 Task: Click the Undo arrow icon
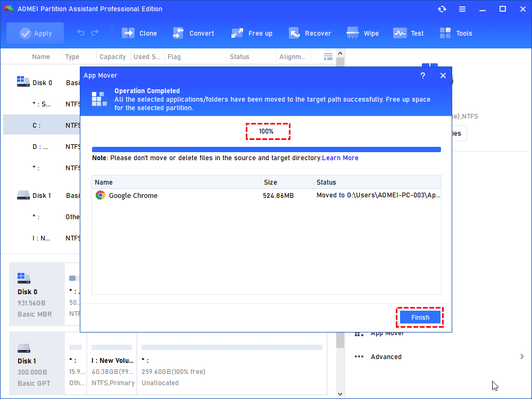coord(81,32)
